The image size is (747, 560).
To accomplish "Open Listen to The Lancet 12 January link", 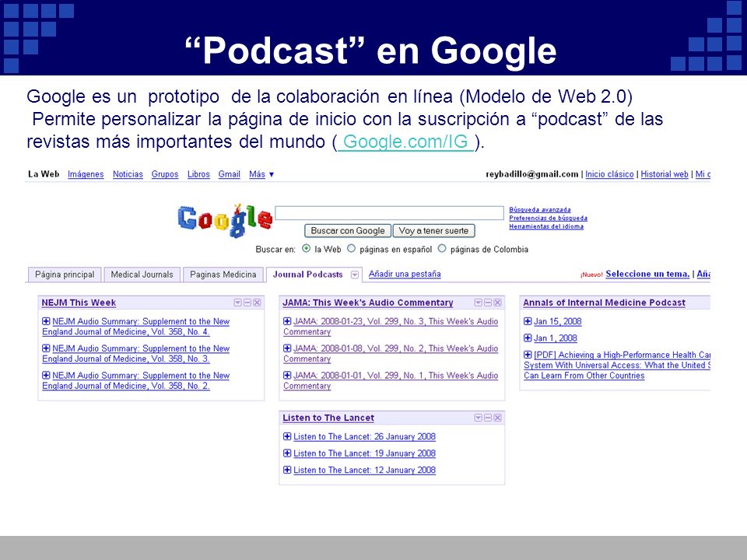I will pos(364,470).
